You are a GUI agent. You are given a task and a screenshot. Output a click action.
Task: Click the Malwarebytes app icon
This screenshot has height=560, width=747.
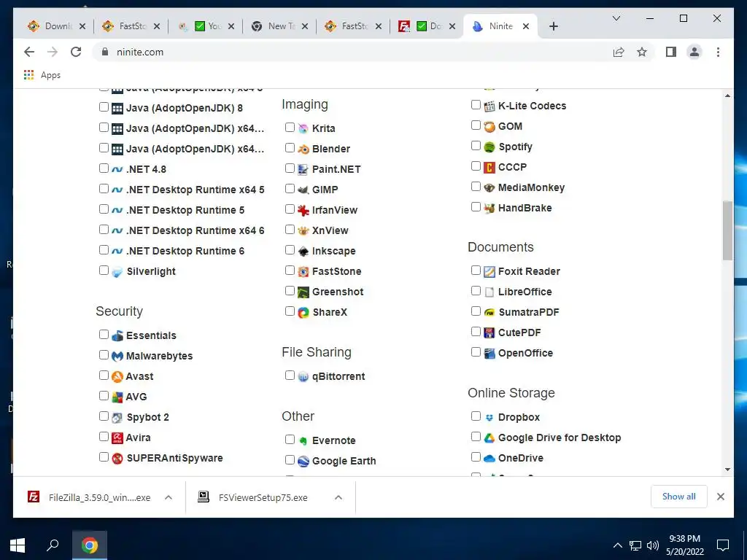pyautogui.click(x=117, y=356)
